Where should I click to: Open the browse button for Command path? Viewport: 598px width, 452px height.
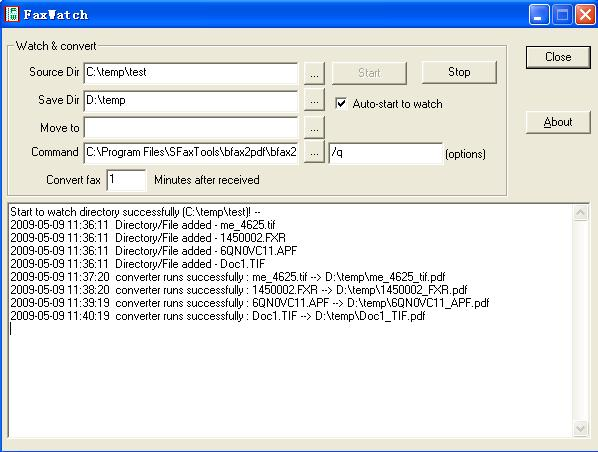click(x=314, y=152)
